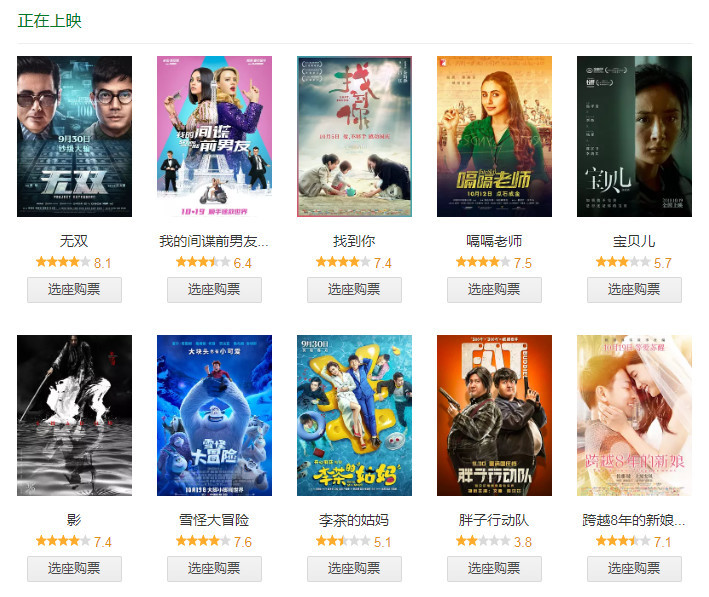
Task: Open the 胖子行动队 title link
Action: tap(494, 520)
